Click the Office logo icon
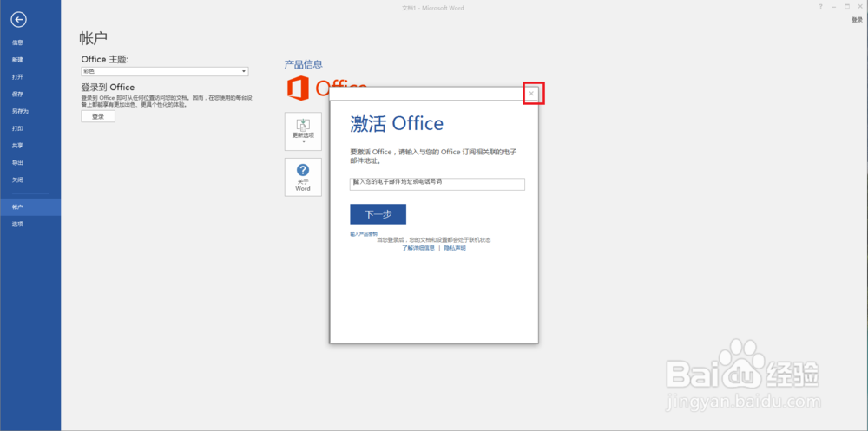Image resolution: width=868 pixels, height=431 pixels. [x=297, y=88]
